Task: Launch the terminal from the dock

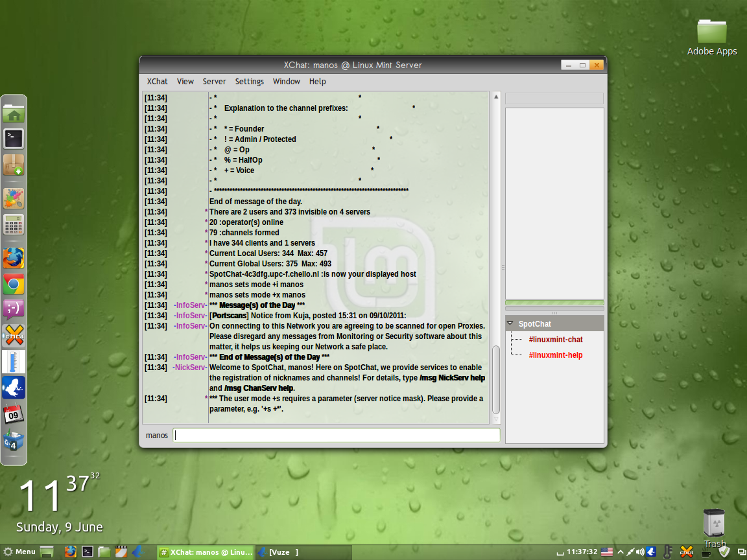Action: (14, 139)
